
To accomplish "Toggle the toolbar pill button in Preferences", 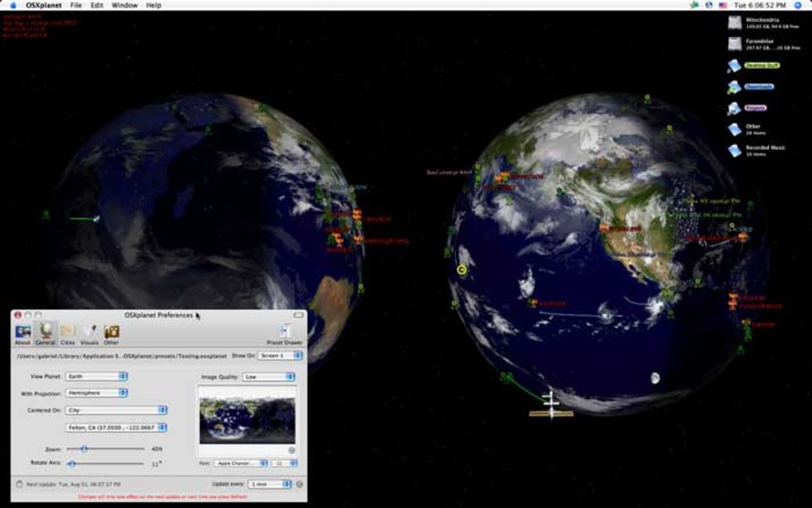I will click(x=297, y=316).
